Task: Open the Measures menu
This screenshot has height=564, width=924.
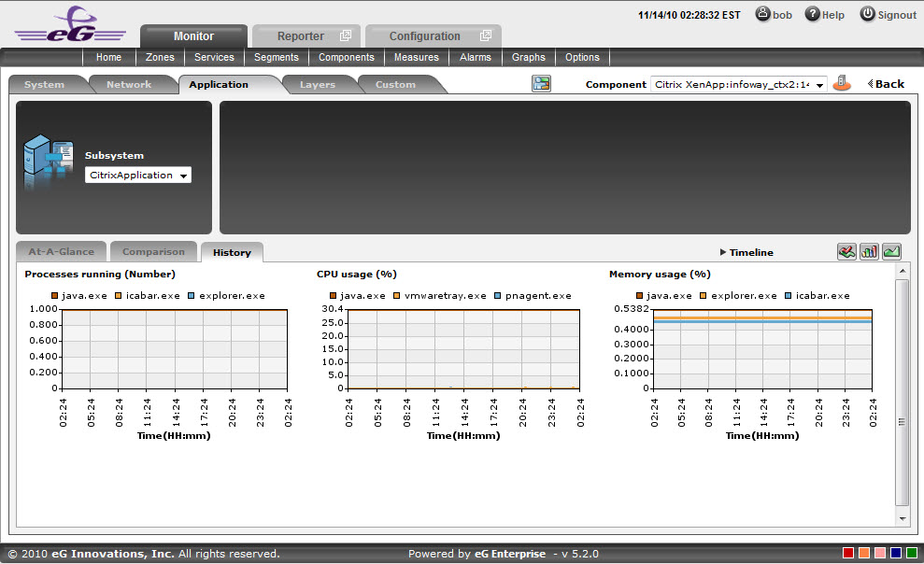Action: 417,57
